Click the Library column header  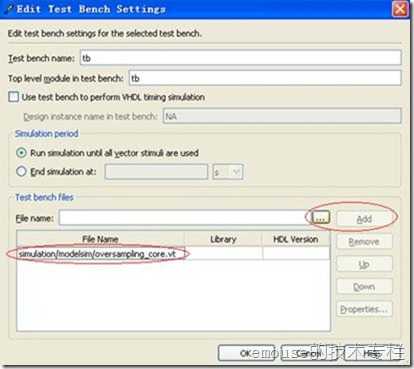click(223, 239)
